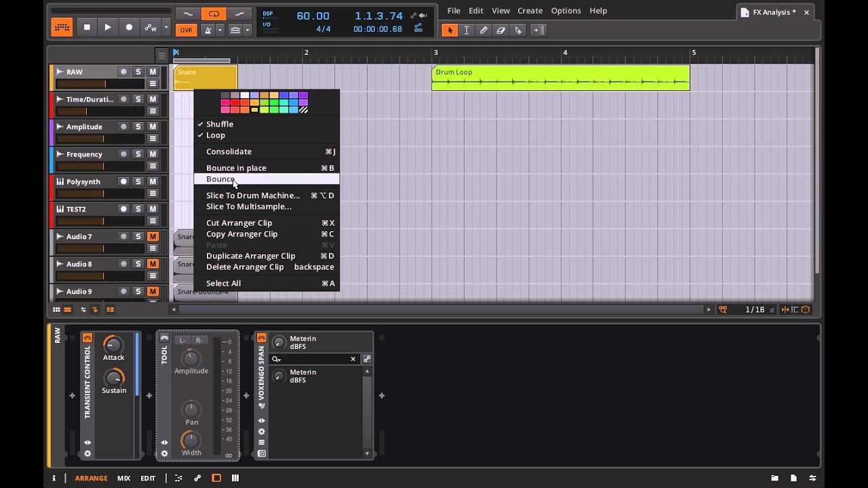Viewport: 868px width, 488px height.
Task: Expand the Time/Duration track triangle
Action: [60, 99]
